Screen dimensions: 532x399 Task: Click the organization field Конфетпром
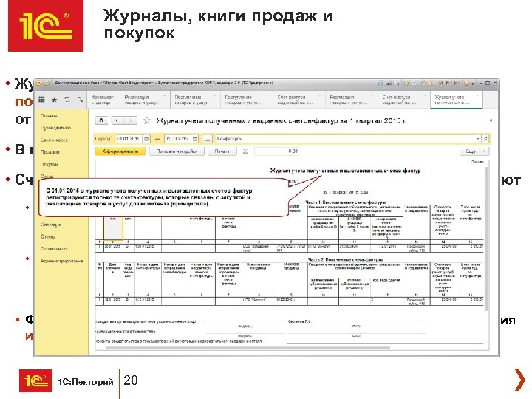345,139
